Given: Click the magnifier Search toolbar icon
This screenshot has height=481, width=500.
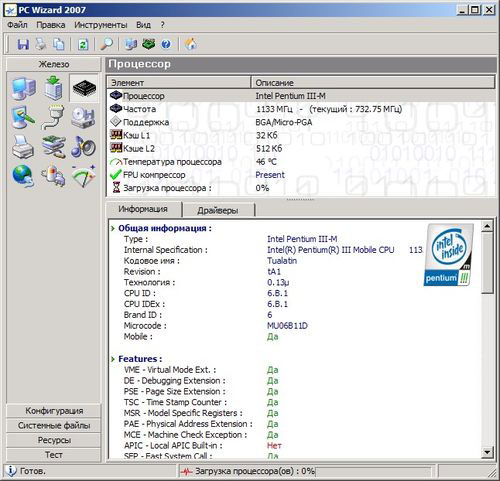Looking at the screenshot, I should [107, 44].
